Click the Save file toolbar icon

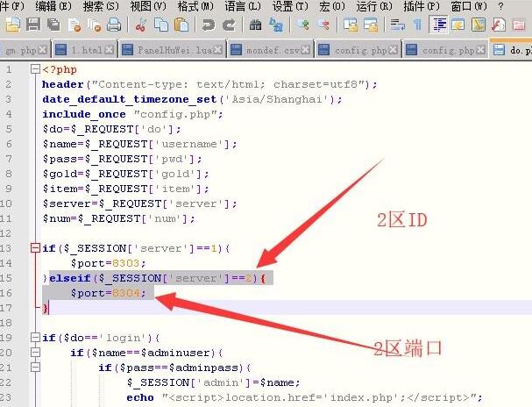[32, 25]
